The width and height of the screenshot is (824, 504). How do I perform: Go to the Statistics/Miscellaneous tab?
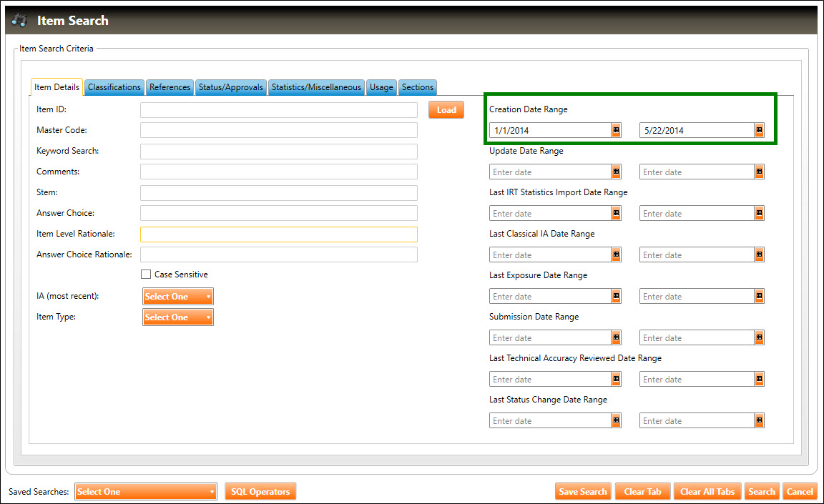(x=316, y=87)
